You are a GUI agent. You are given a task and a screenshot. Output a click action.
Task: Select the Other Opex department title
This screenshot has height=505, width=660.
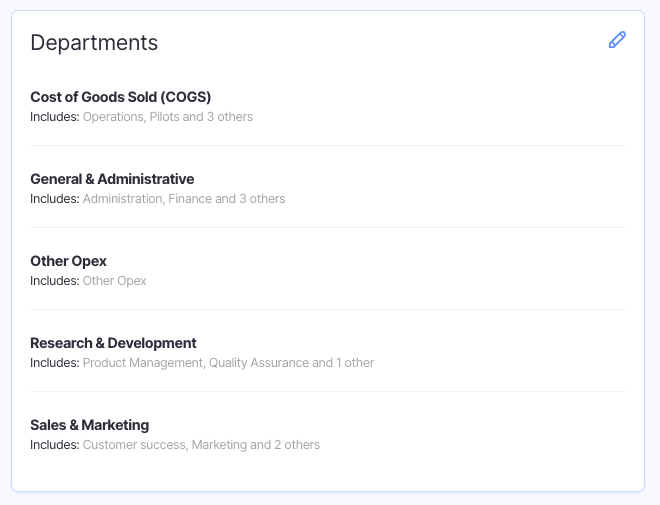click(x=68, y=261)
